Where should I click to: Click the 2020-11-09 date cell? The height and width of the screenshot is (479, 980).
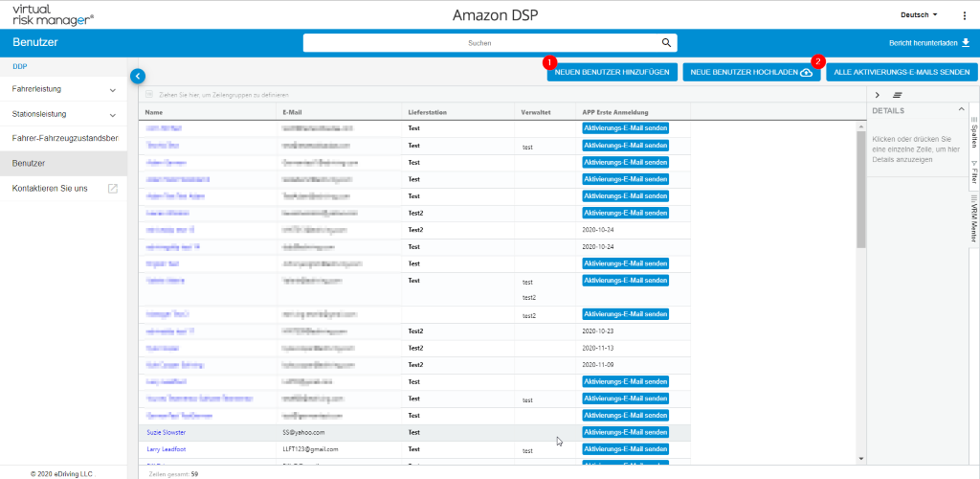point(596,364)
